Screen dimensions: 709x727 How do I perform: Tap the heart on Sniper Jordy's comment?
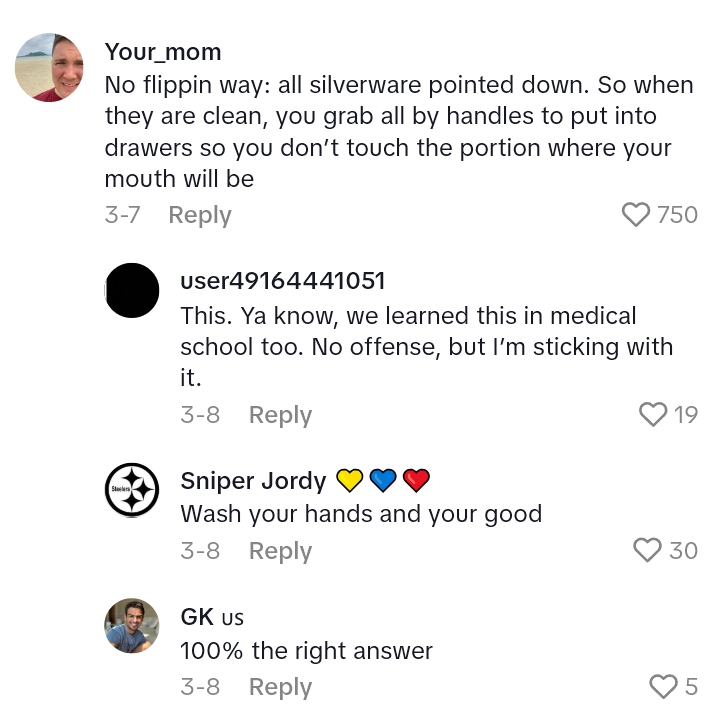pos(648,550)
